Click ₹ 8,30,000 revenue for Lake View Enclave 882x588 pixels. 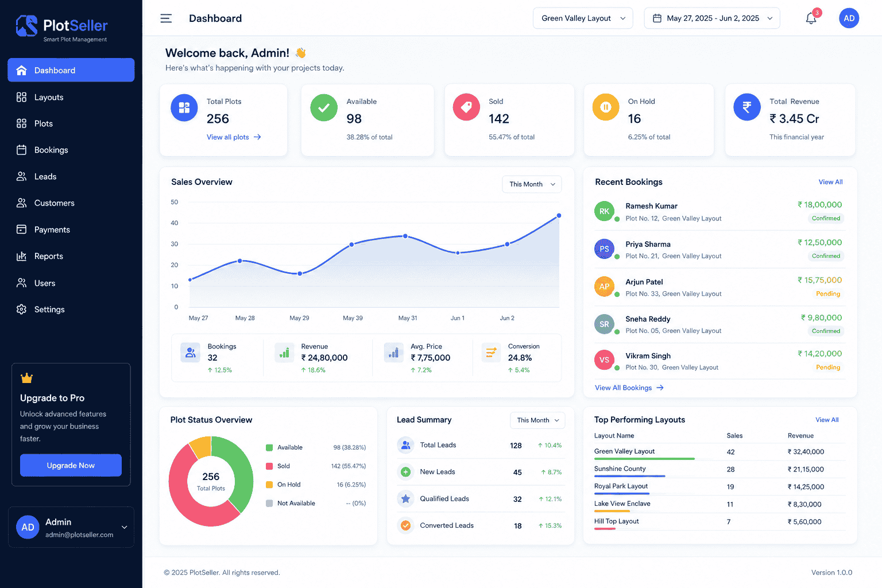coord(804,504)
